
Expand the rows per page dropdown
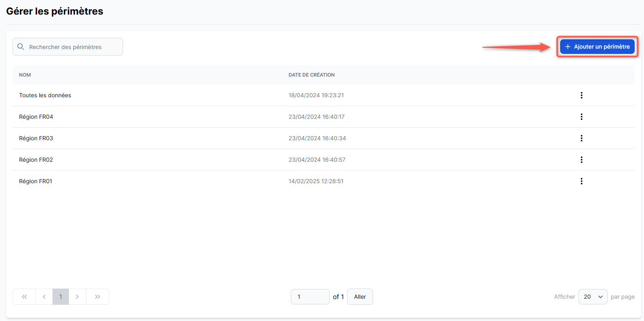pyautogui.click(x=593, y=297)
